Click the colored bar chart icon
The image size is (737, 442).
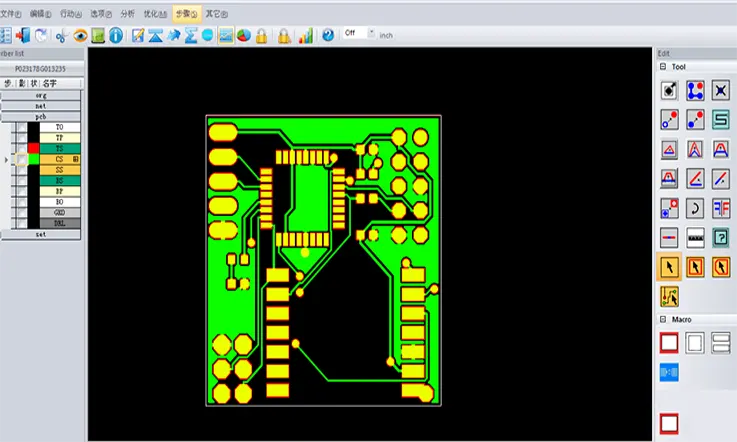306,35
